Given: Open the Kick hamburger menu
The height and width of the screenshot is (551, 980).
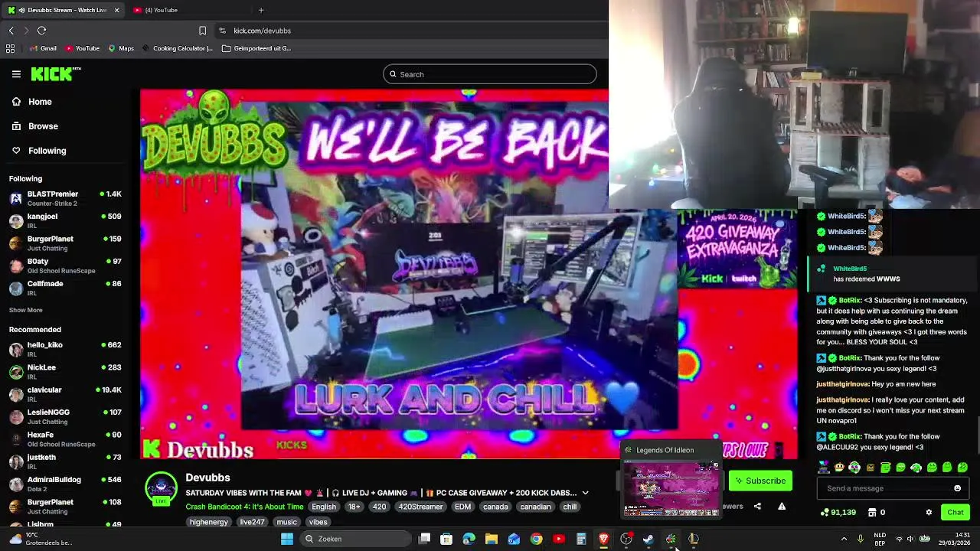Looking at the screenshot, I should pos(16,74).
